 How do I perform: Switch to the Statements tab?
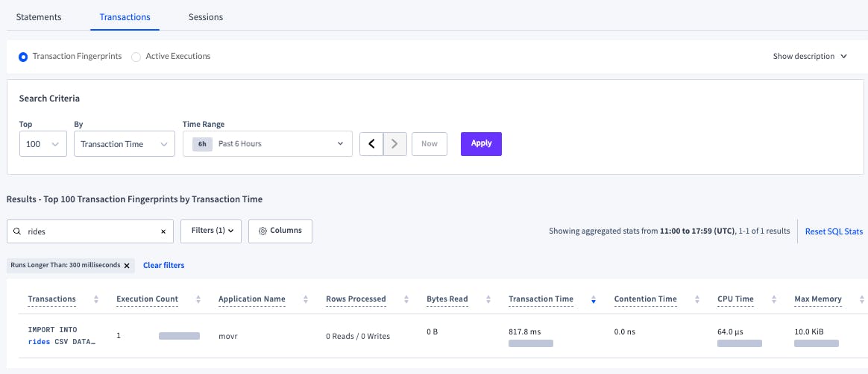[39, 17]
